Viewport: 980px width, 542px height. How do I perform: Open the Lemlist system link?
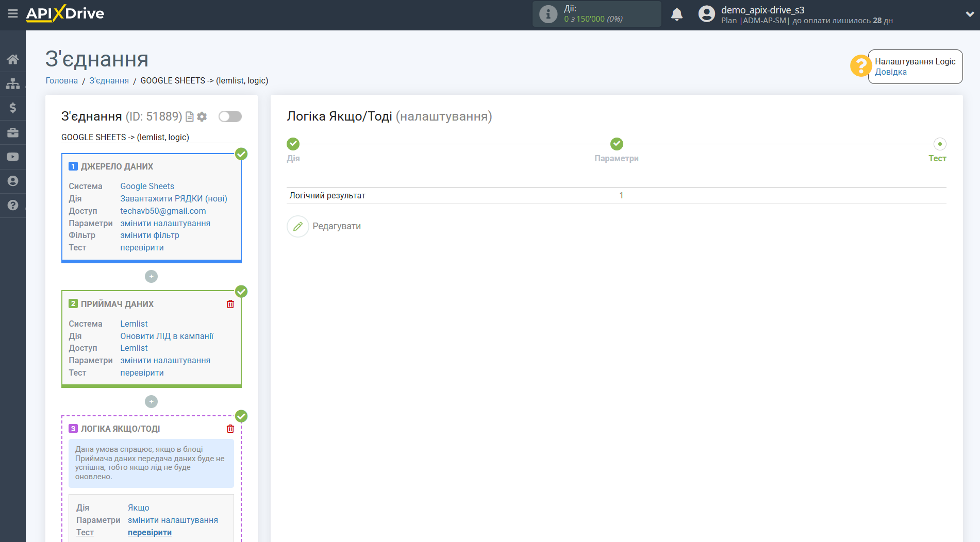click(x=134, y=324)
